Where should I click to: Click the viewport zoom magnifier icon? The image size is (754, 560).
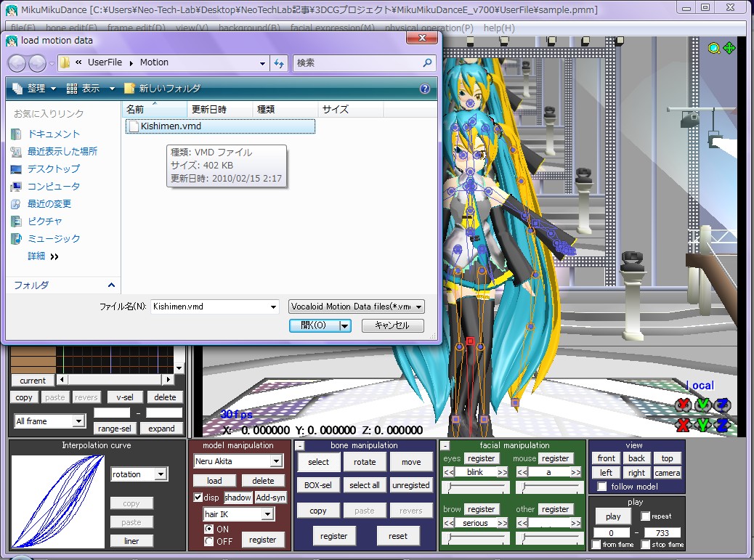click(714, 48)
